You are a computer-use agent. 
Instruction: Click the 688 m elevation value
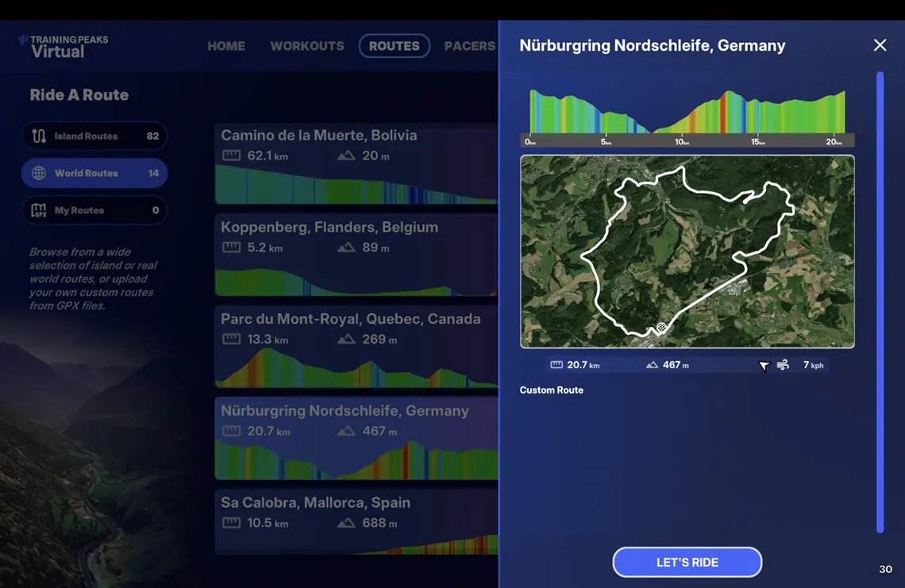[x=379, y=523]
